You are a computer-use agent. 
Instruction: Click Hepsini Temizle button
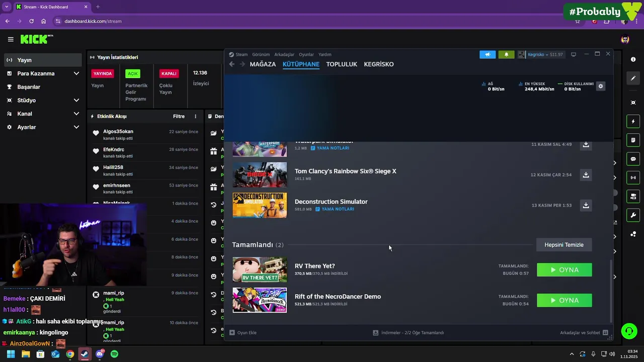click(x=564, y=245)
